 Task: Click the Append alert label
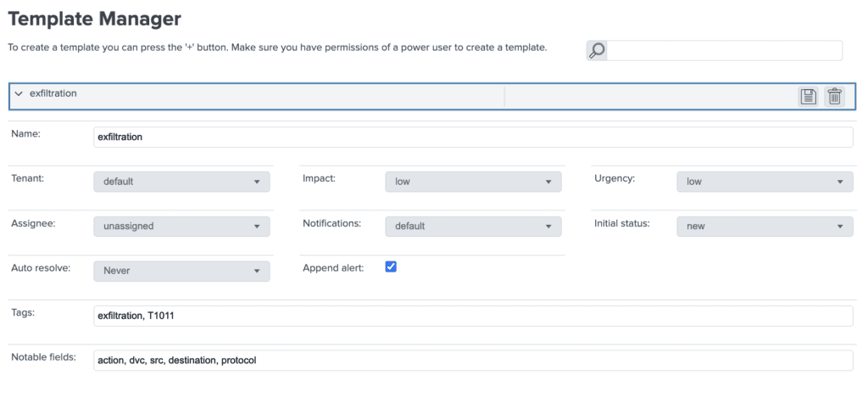pos(333,267)
